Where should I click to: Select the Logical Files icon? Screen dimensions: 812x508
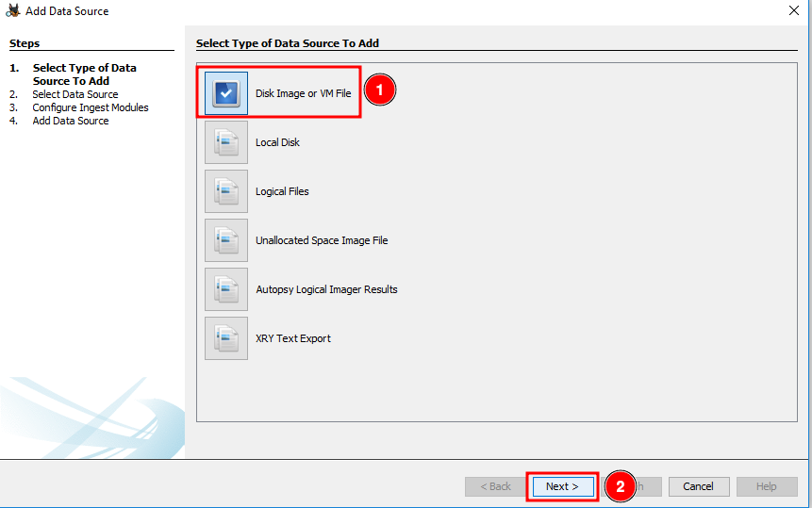pos(226,191)
